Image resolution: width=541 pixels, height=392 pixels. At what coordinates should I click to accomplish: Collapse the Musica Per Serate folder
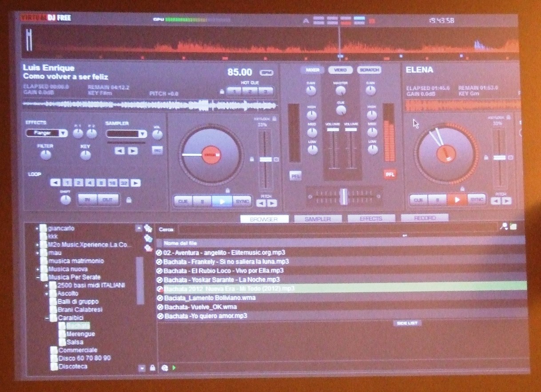38,277
